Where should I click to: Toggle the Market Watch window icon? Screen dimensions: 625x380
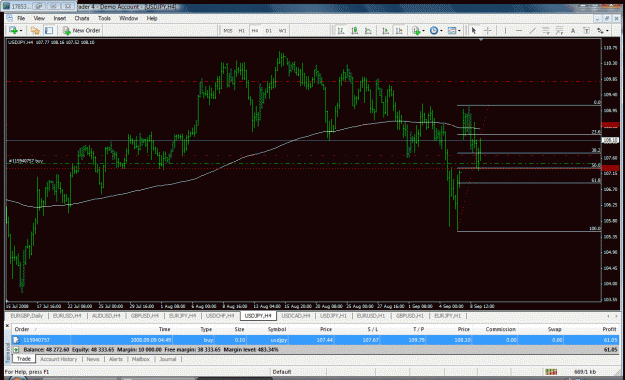click(49, 30)
